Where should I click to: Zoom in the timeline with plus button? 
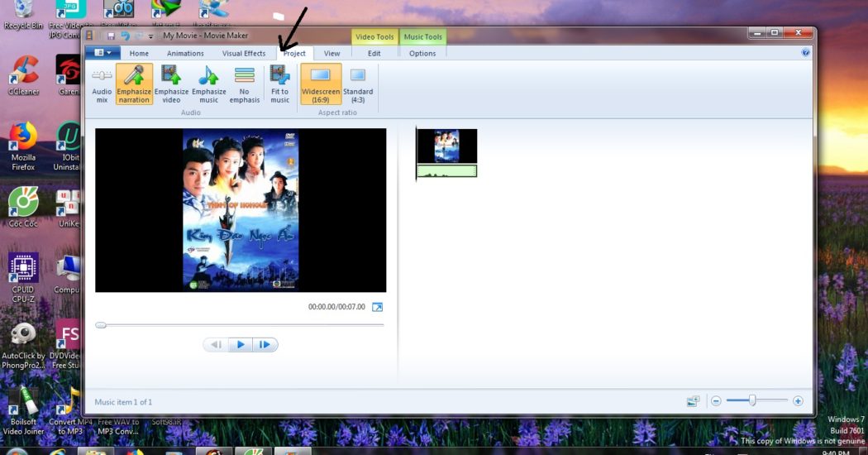coord(798,400)
